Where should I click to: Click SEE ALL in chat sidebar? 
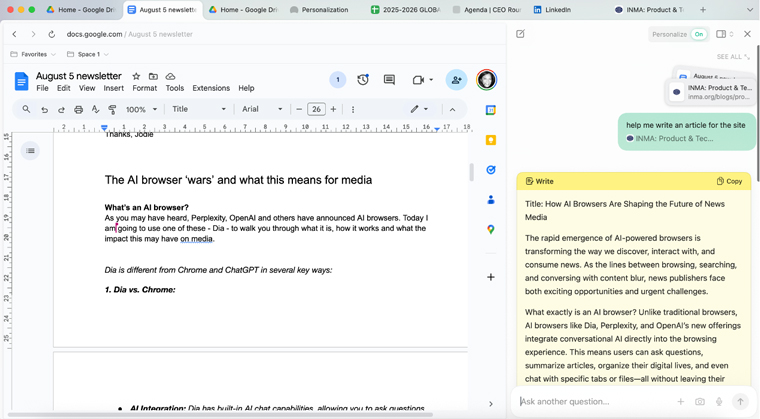pyautogui.click(x=733, y=57)
